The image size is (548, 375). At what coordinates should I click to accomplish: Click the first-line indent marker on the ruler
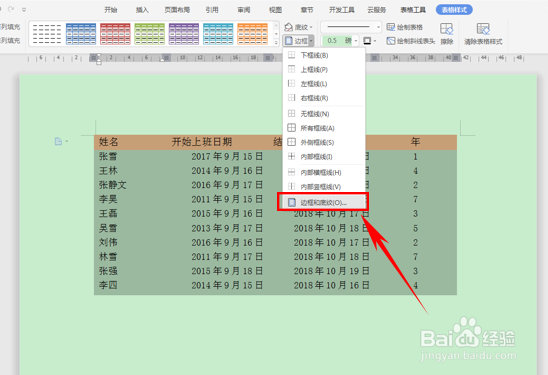point(99,56)
